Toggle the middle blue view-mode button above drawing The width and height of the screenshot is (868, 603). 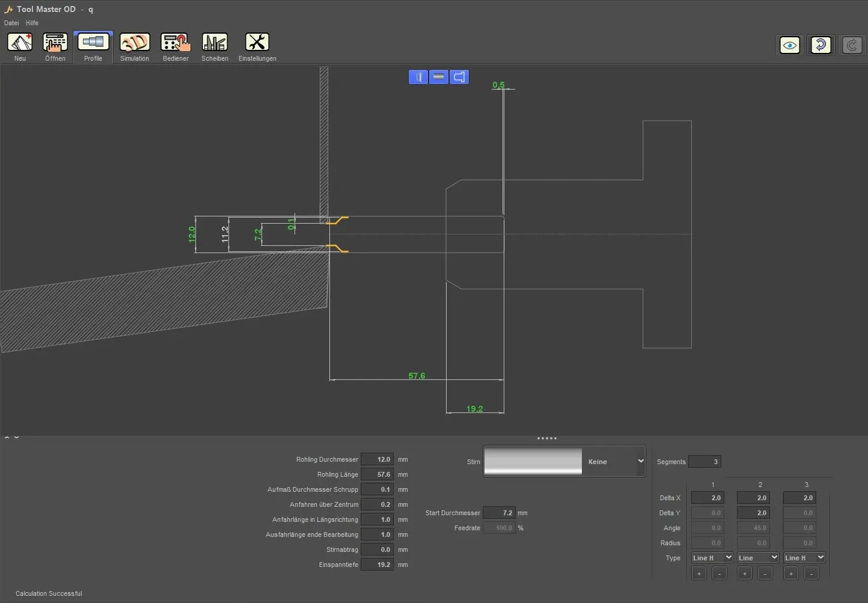439,77
